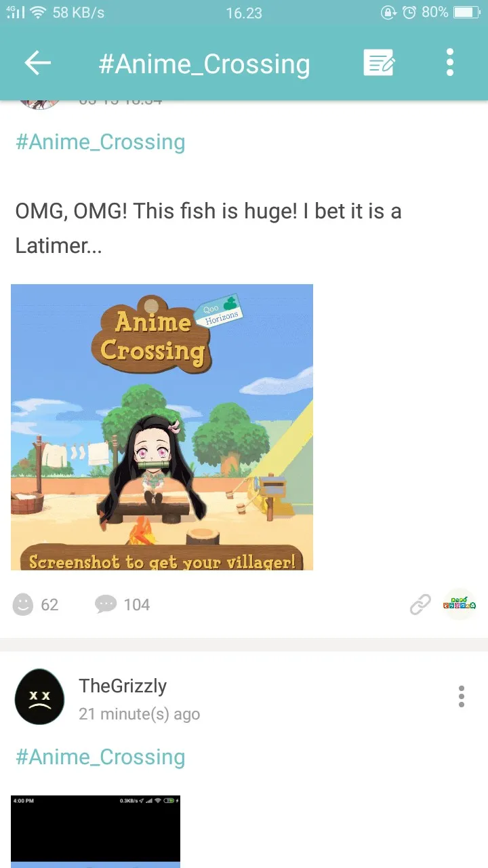
Task: Open comments via speech bubble icon
Action: pos(106,604)
